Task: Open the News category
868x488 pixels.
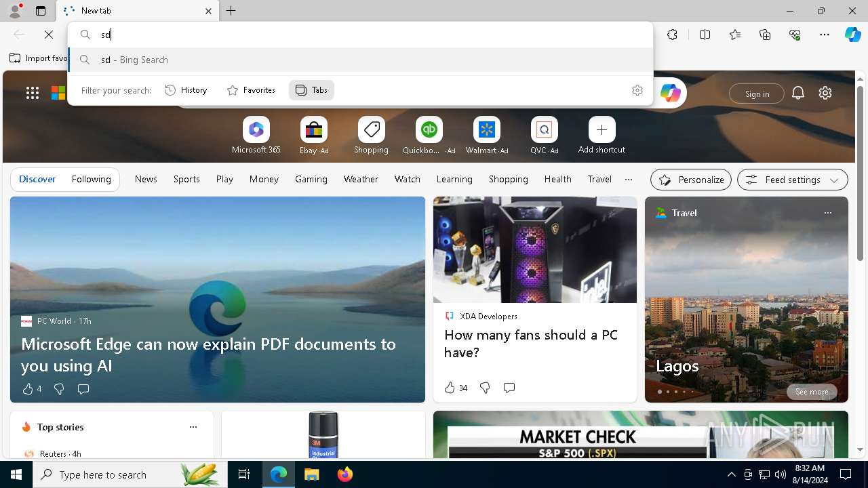Action: [x=146, y=180]
